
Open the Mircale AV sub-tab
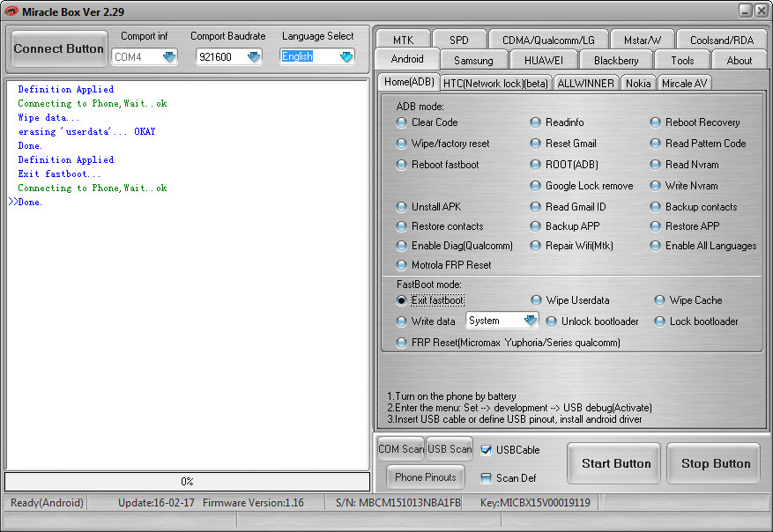[684, 84]
